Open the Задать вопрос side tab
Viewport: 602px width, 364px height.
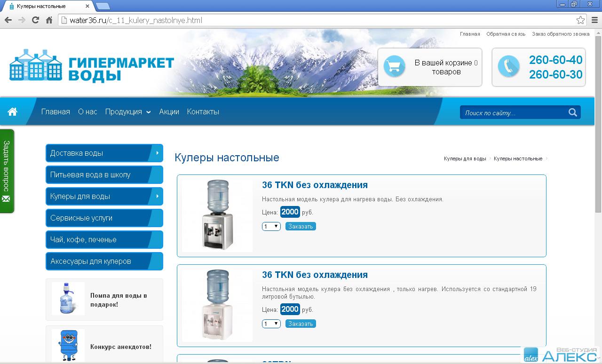(7, 171)
